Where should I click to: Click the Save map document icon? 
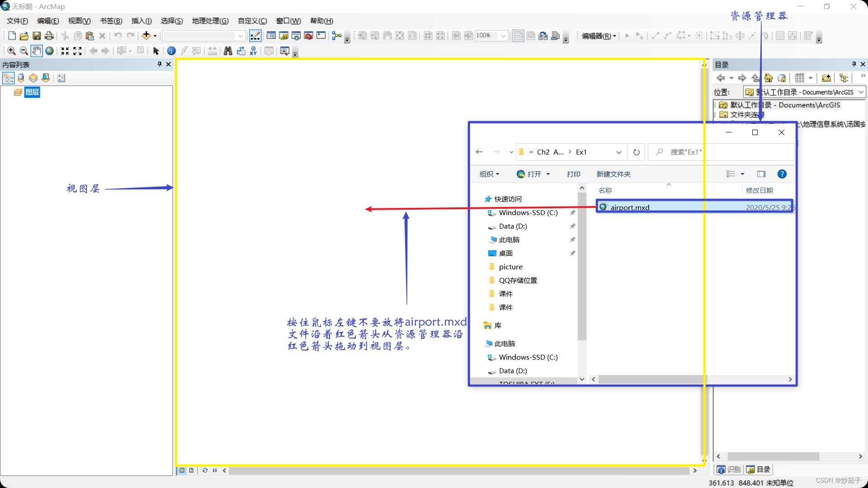tap(37, 36)
